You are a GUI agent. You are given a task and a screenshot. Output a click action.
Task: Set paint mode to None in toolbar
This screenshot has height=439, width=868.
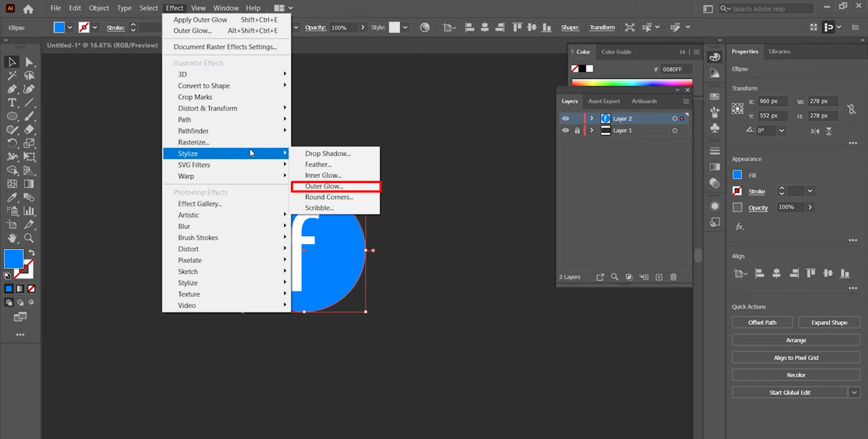click(31, 288)
